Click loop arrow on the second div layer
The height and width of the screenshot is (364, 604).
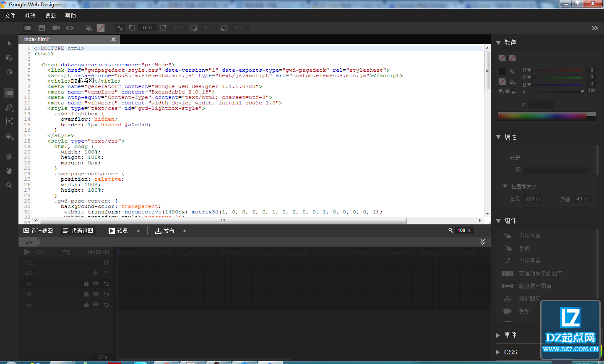[x=107, y=294]
